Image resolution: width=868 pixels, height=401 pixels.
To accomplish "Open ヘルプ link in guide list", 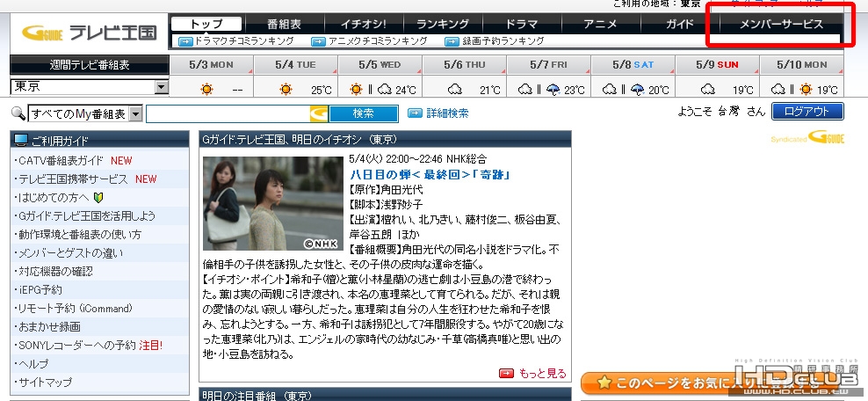I will pyautogui.click(x=33, y=364).
